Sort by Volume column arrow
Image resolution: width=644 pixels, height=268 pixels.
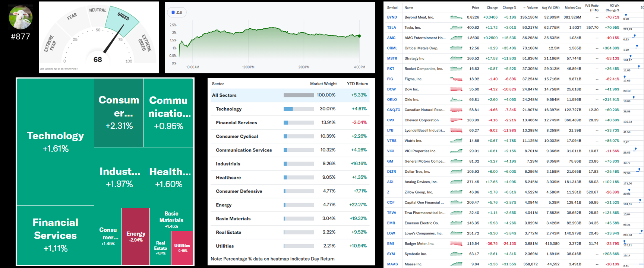(524, 8)
